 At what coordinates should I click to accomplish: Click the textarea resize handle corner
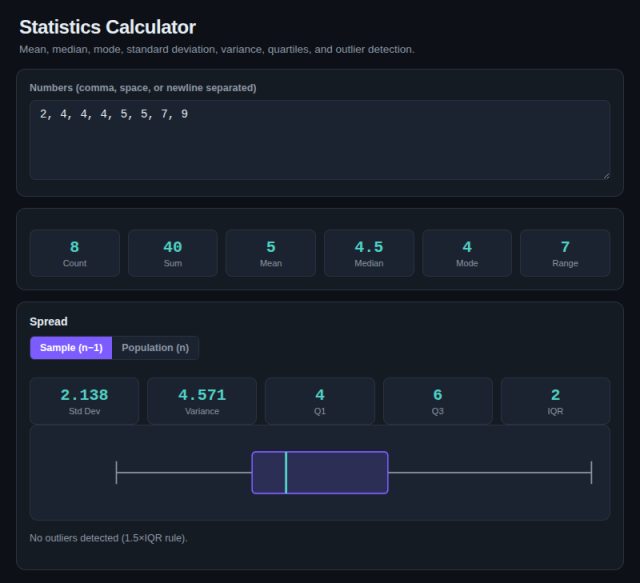pyautogui.click(x=607, y=176)
